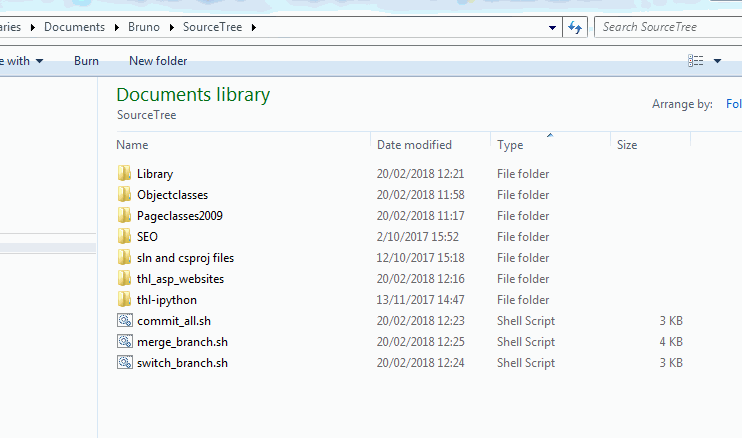Open the change view options dropdown arrow

pyautogui.click(x=717, y=61)
